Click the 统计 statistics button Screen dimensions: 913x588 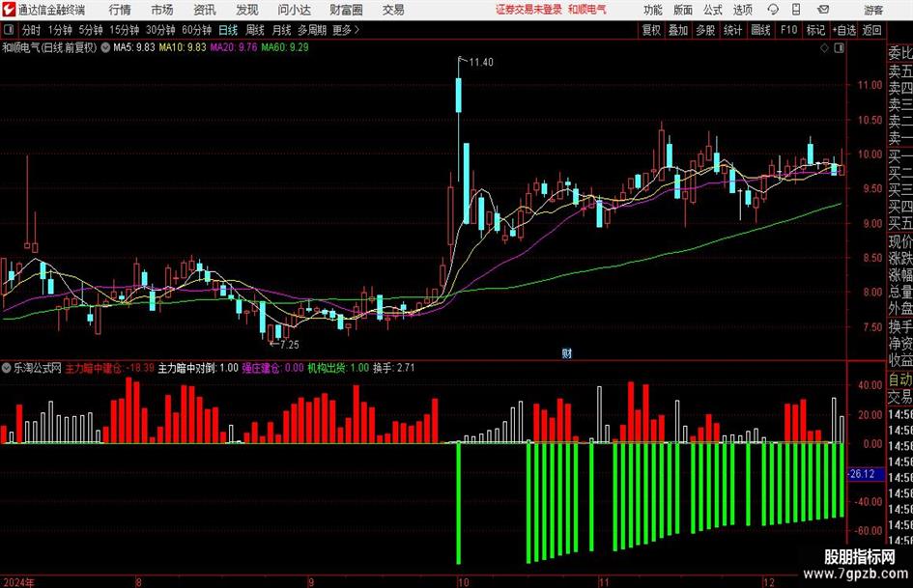(732, 30)
